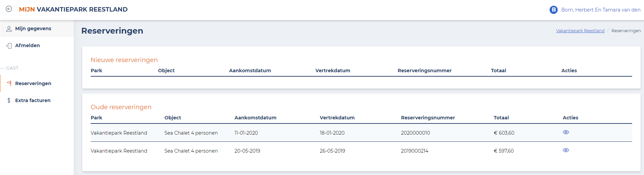Follow the Vakantiepark Reestland breadcrumb link
Viewport: 644px width, 175px height.
580,31
